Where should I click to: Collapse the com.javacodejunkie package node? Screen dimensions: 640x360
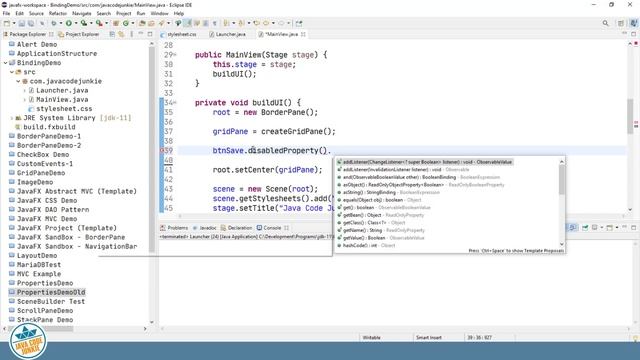pos(18,81)
